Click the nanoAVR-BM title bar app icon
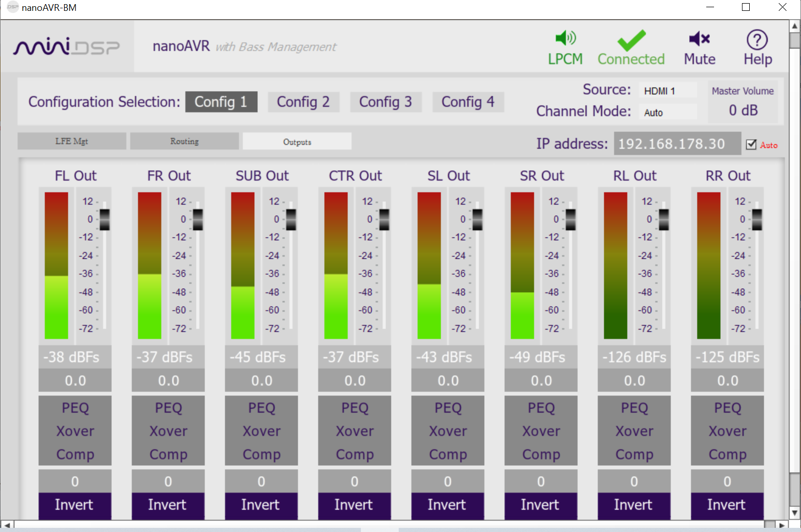The image size is (801, 532). pos(13,7)
